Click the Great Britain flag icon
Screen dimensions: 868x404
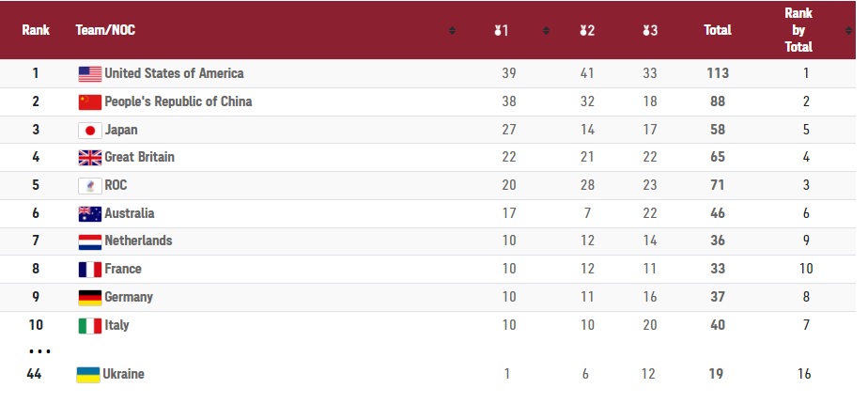90,158
